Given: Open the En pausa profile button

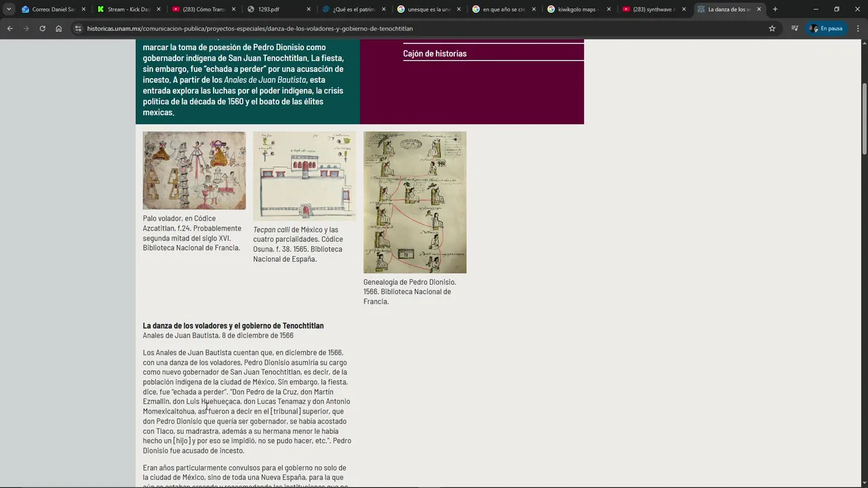Looking at the screenshot, I should pos(826,28).
